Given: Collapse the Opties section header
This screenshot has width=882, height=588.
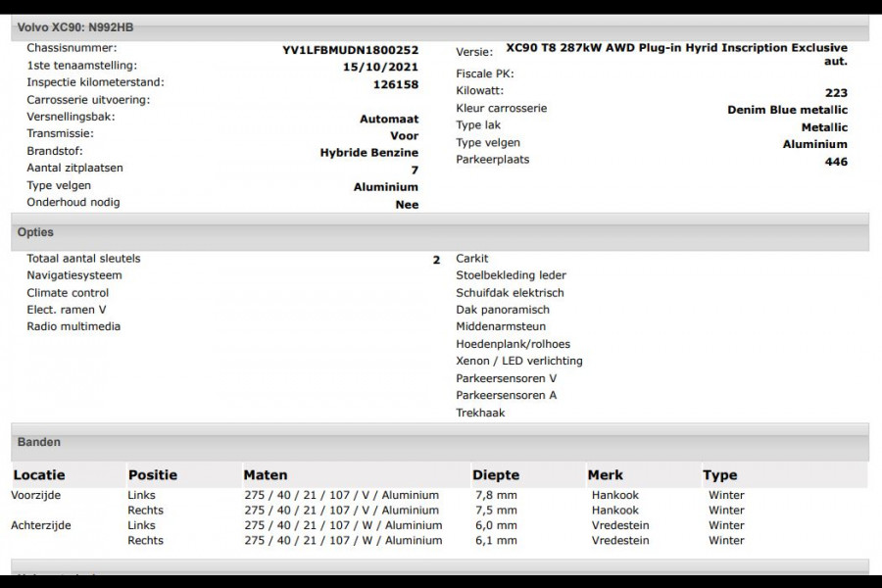Looking at the screenshot, I should coord(36,233).
